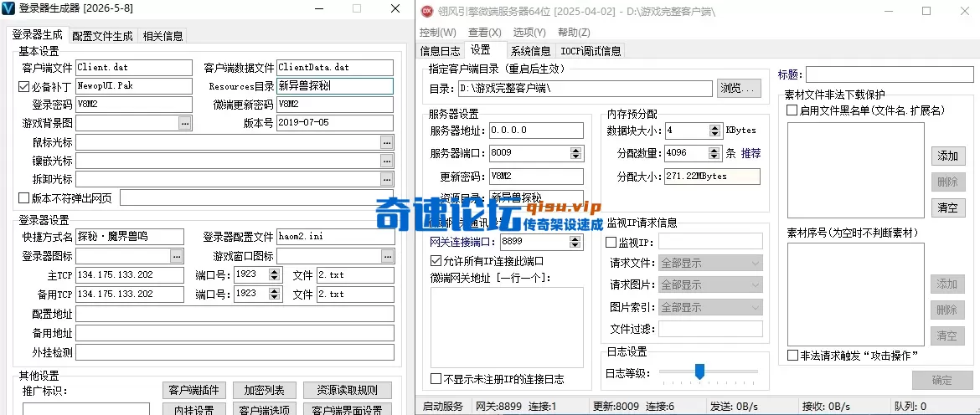The width and height of the screenshot is (980, 415).
Task: Switch to 信息日志 tab
Action: coord(440,50)
